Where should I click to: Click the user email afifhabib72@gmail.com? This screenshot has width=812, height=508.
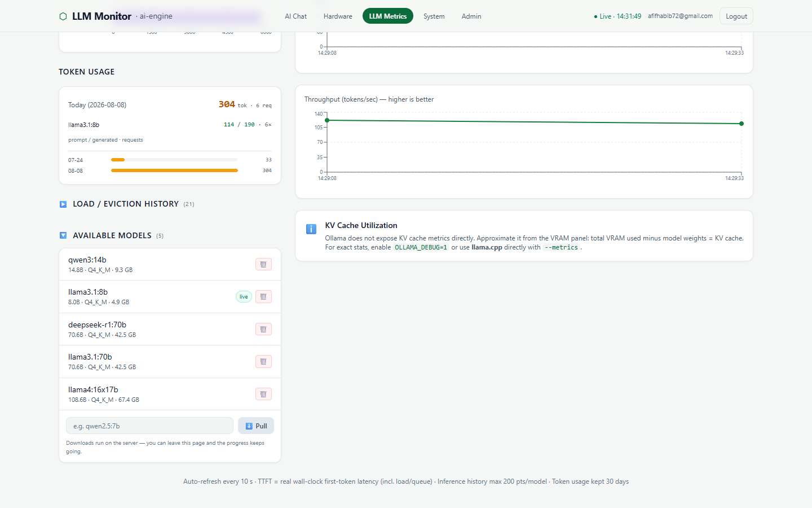[x=680, y=16]
